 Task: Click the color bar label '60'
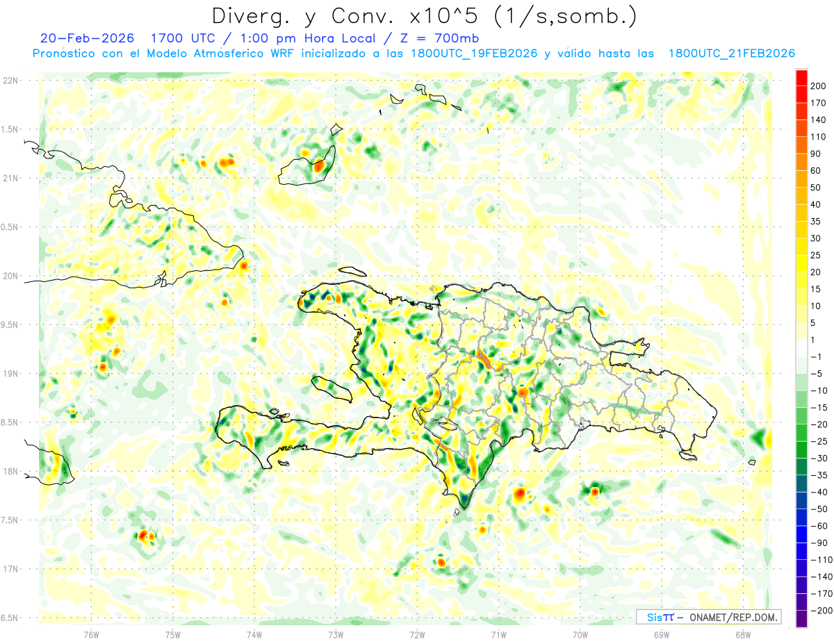[816, 171]
